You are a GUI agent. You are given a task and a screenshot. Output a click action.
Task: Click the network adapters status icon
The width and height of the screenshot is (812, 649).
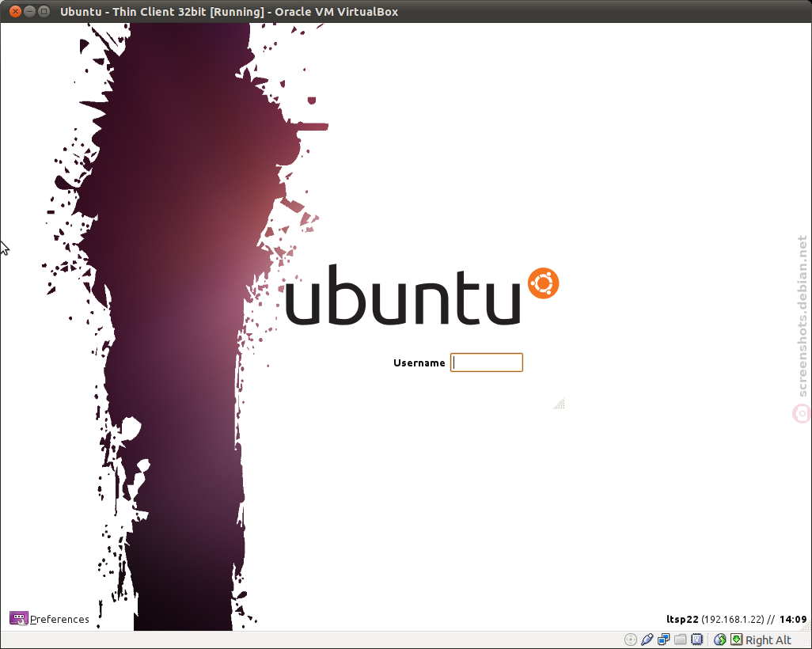tap(663, 640)
